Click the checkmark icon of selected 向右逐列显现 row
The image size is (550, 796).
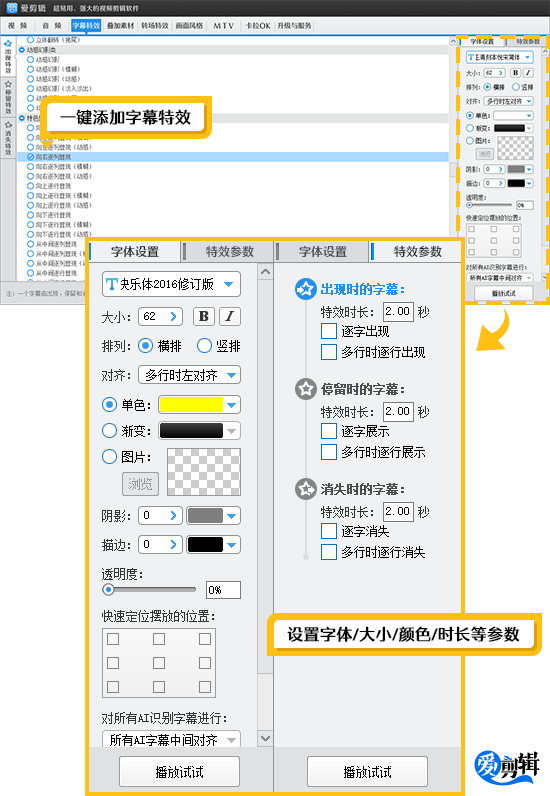30,157
